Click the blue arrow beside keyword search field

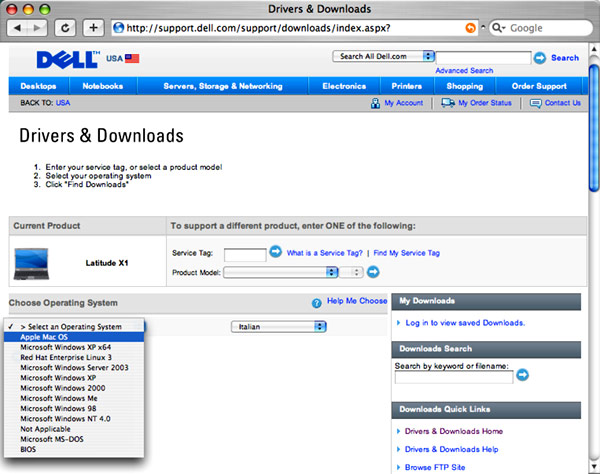(x=522, y=375)
